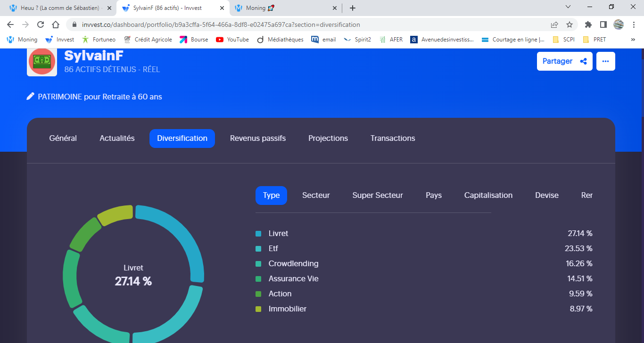The height and width of the screenshot is (343, 644).
Task: Open the YouTube bookmark link
Action: pyautogui.click(x=232, y=40)
